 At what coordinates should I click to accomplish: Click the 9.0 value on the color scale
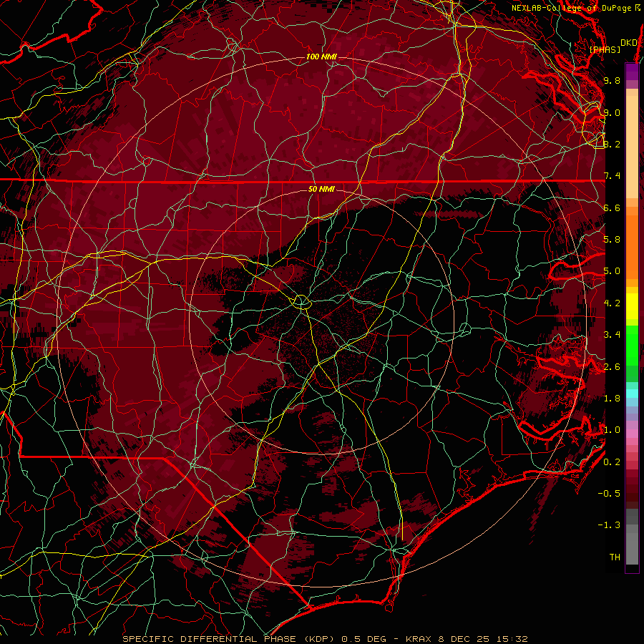point(612,112)
